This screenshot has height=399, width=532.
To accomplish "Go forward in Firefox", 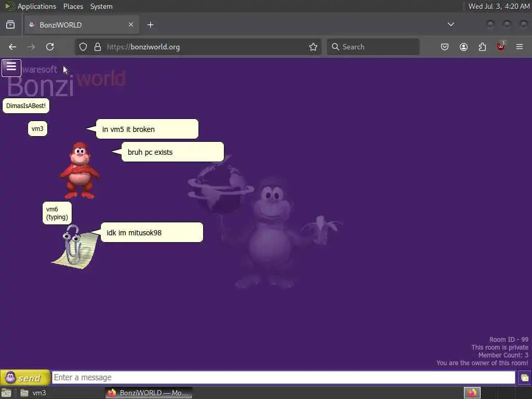I will (31, 47).
